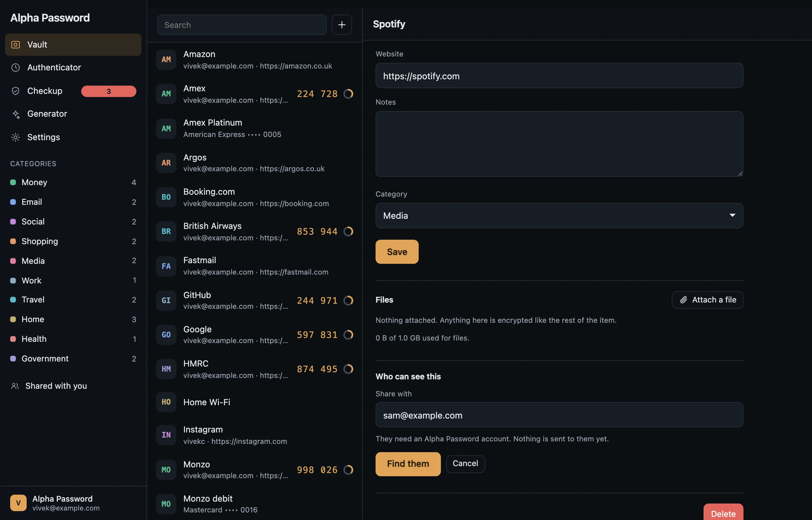Open the Monzo debit card item
This screenshot has height=520, width=812.
255,504
